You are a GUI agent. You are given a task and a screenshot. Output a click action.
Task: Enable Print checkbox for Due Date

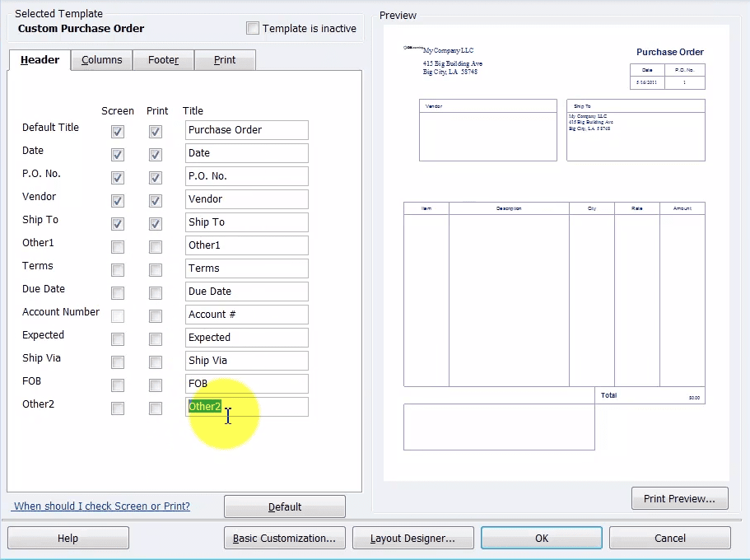[156, 293]
